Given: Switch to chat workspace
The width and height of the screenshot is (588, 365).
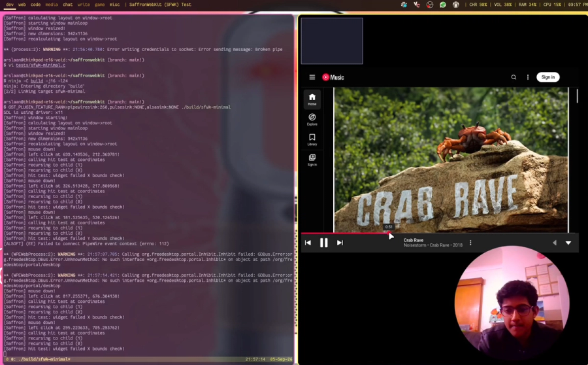Looking at the screenshot, I should tap(67, 5).
